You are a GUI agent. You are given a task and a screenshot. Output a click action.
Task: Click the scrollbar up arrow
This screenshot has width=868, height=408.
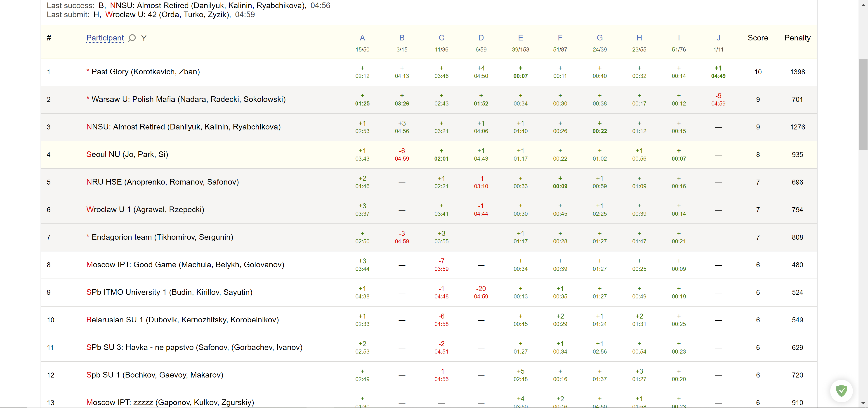coord(863,6)
